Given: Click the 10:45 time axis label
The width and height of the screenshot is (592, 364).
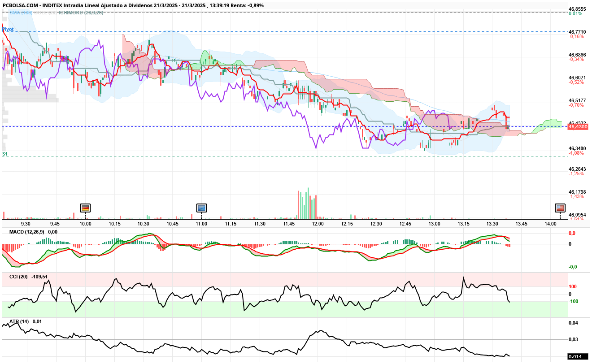Looking at the screenshot, I should point(173,223).
